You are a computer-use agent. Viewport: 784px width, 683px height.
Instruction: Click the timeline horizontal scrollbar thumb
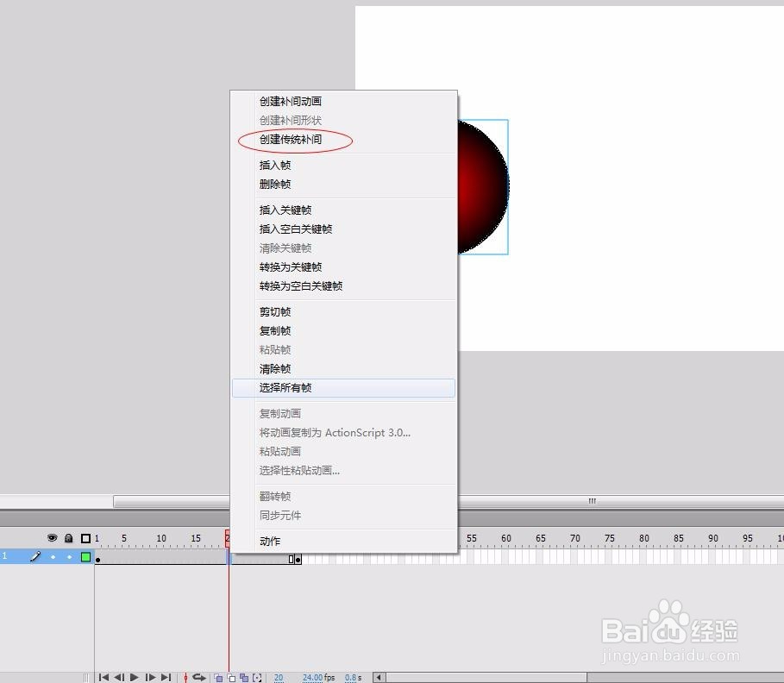click(486, 678)
